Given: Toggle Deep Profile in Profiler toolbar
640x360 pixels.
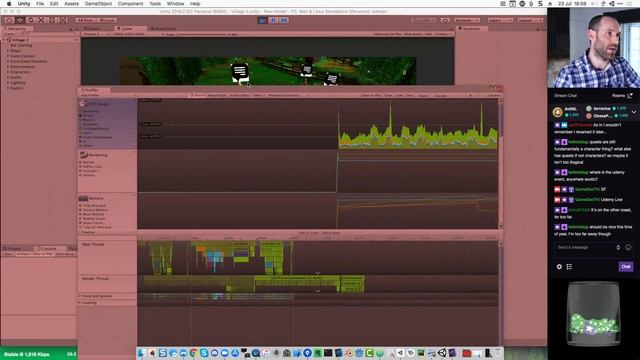Looking at the screenshot, I should [217, 96].
